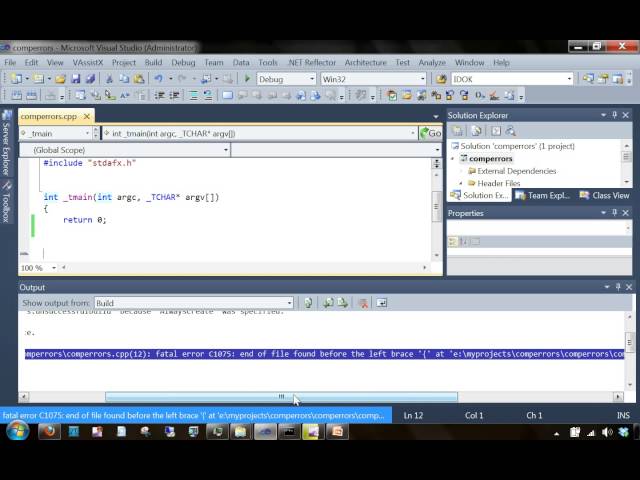
Task: Click Solution Explorer Properties icon
Action: click(x=457, y=131)
